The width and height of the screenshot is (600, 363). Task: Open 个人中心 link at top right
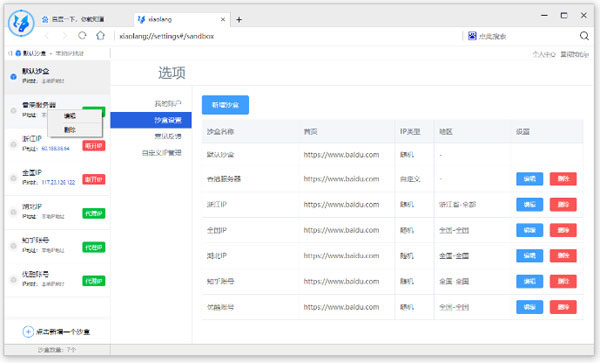(544, 54)
